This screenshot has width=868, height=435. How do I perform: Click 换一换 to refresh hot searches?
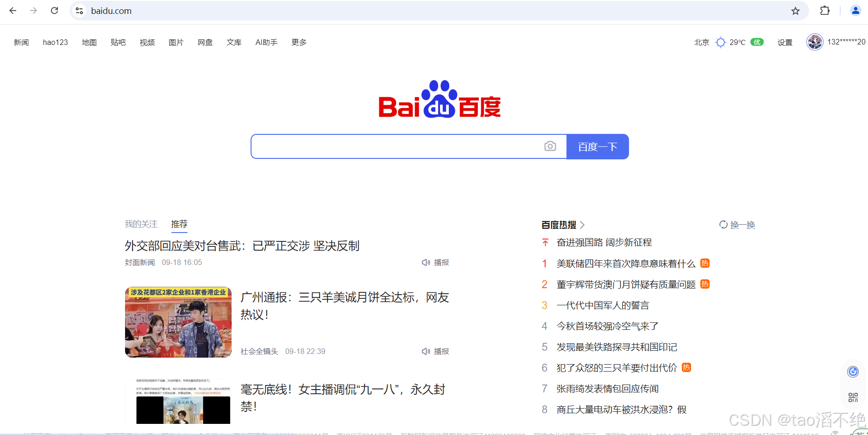point(737,225)
